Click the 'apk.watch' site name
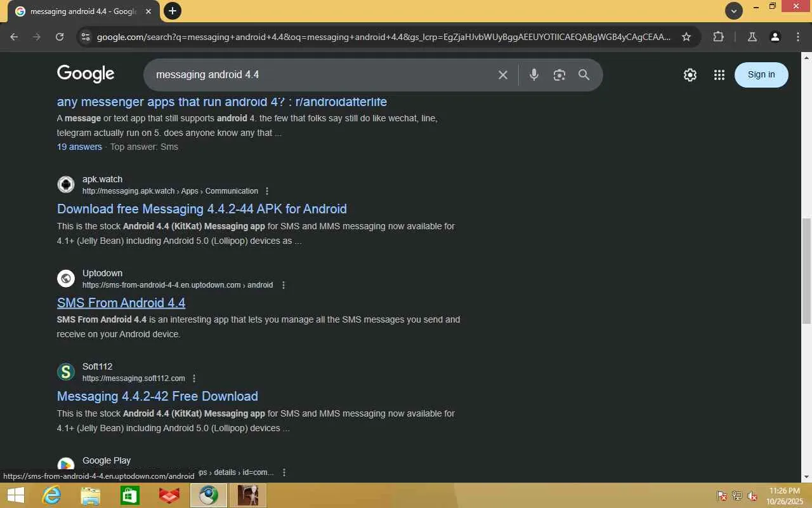Screen dimensions: 812x508 tap(102, 179)
